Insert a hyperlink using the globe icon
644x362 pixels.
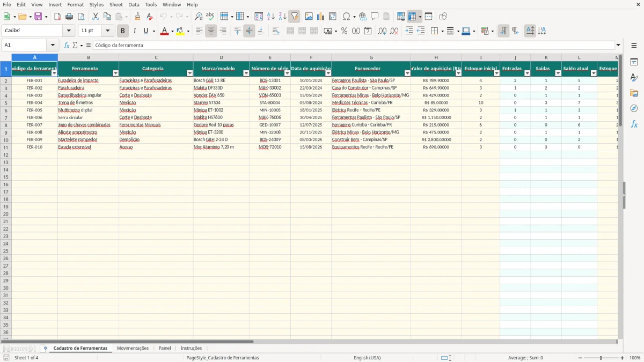[363, 17]
